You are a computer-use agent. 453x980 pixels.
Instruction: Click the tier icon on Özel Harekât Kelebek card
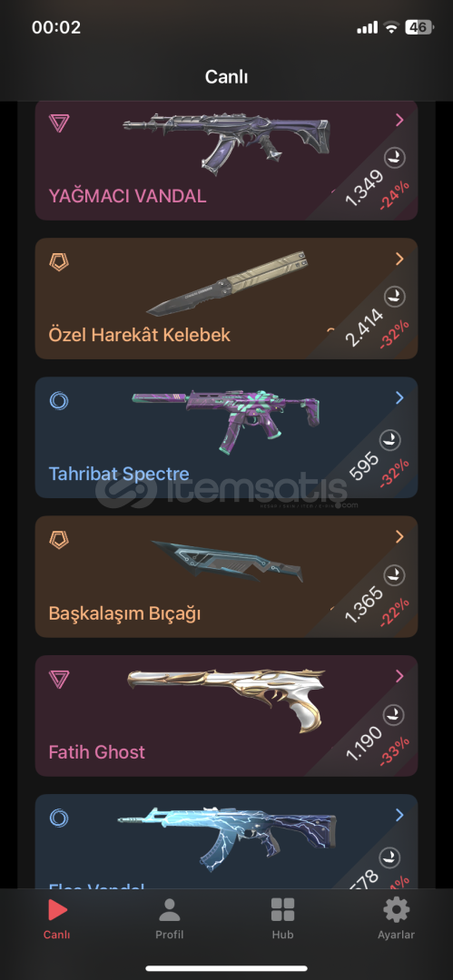pyautogui.click(x=59, y=261)
